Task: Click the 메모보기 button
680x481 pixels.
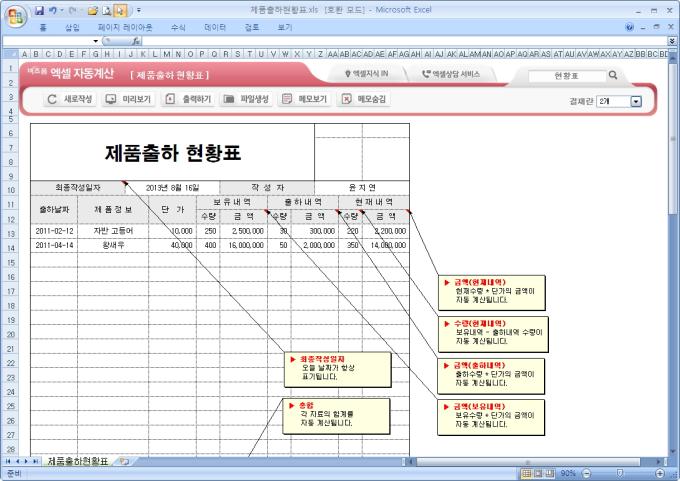Action: (304, 99)
